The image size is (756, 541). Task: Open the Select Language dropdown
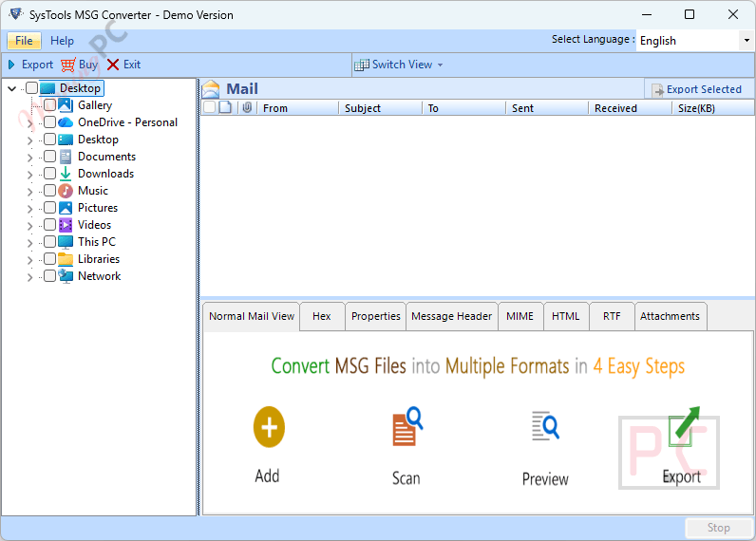[x=747, y=41]
